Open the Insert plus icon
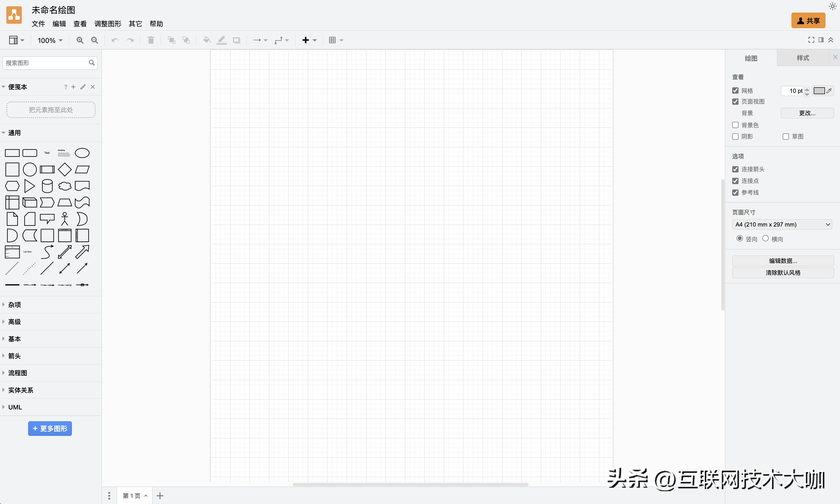840x504 pixels. pos(306,40)
